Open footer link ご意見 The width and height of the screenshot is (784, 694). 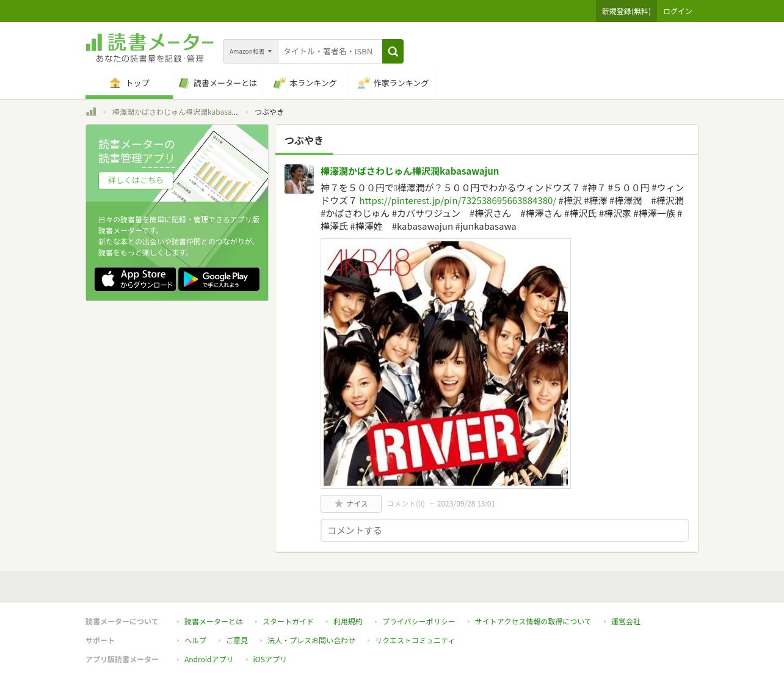point(237,640)
